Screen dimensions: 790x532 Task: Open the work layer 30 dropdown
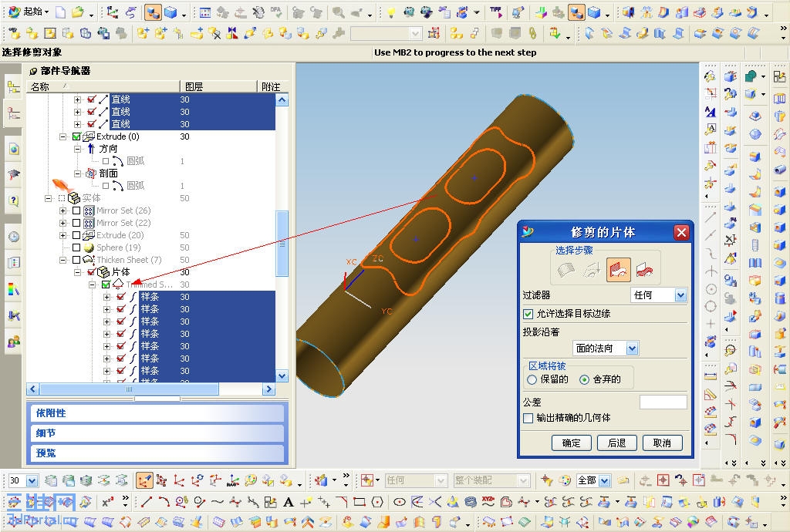31,480
